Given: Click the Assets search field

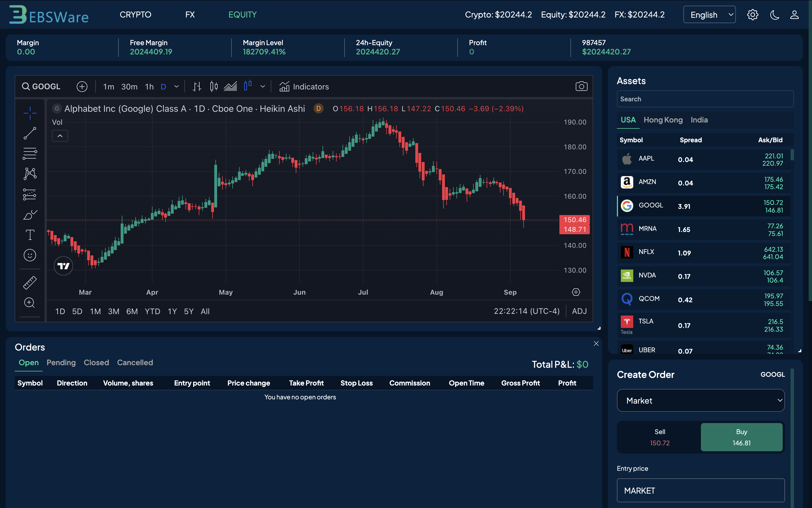Looking at the screenshot, I should [x=705, y=99].
